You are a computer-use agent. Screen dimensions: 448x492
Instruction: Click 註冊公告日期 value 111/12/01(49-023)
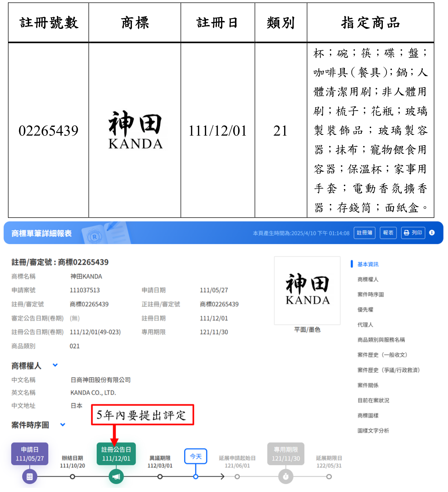[x=95, y=332]
